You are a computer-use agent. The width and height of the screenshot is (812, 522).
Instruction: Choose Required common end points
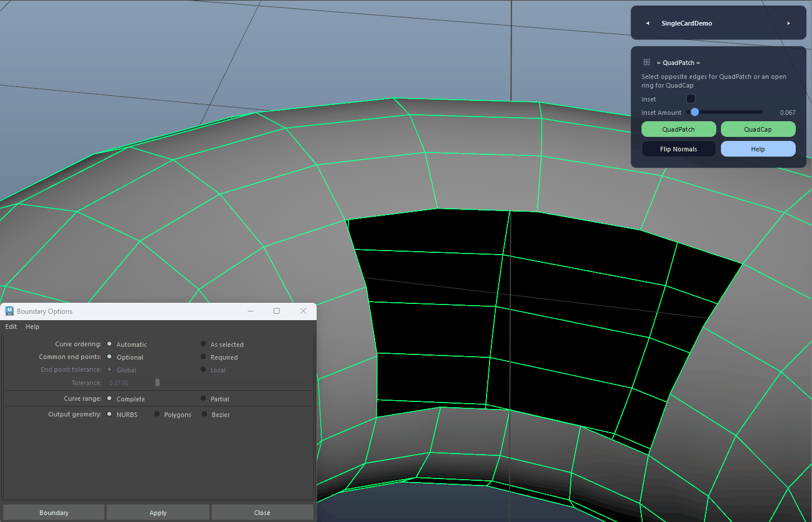pyautogui.click(x=204, y=357)
